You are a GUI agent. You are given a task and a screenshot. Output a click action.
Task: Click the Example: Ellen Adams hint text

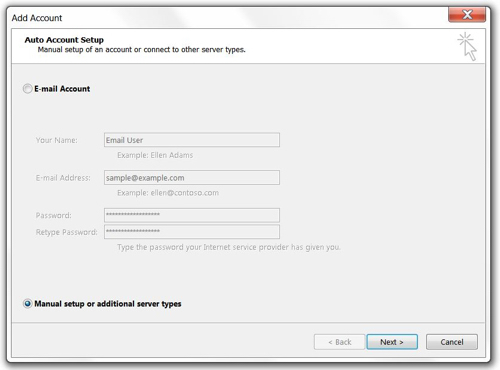click(x=155, y=155)
